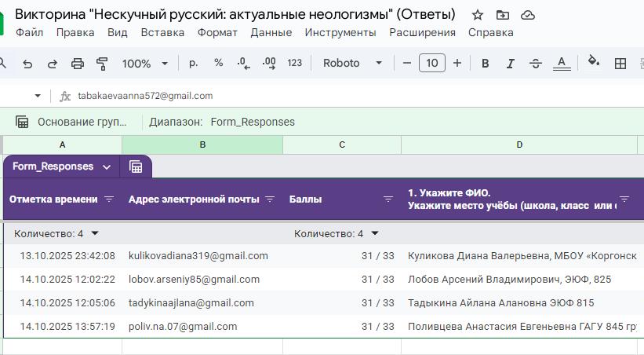Check cloud save status icon
The height and width of the screenshot is (355, 644).
(528, 15)
